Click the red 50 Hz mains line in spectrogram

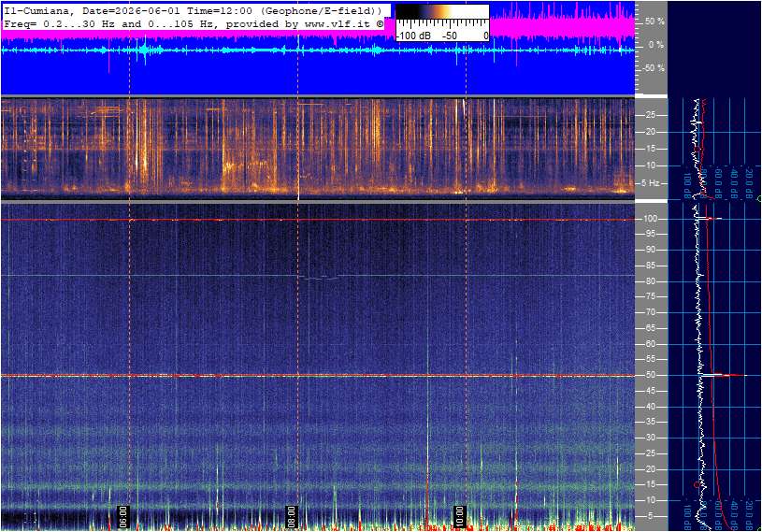pos(318,376)
